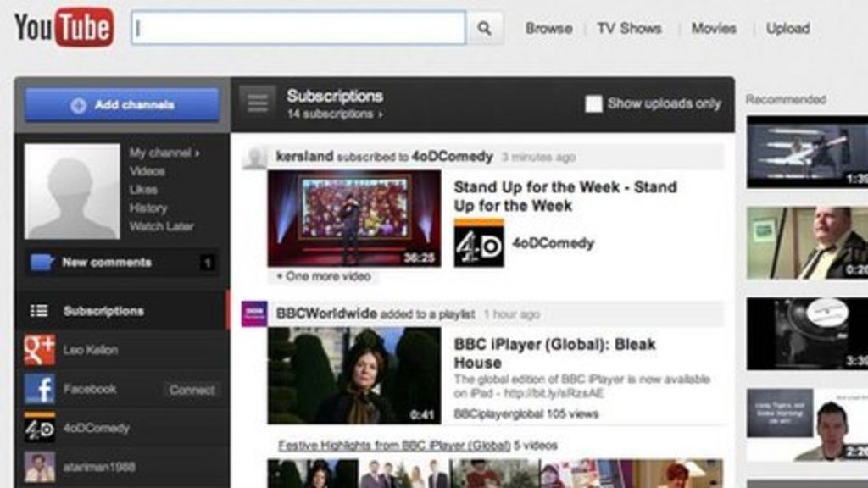
Task: Click 4oDComedy in the subscribed-to headline
Action: pyautogui.click(x=453, y=157)
